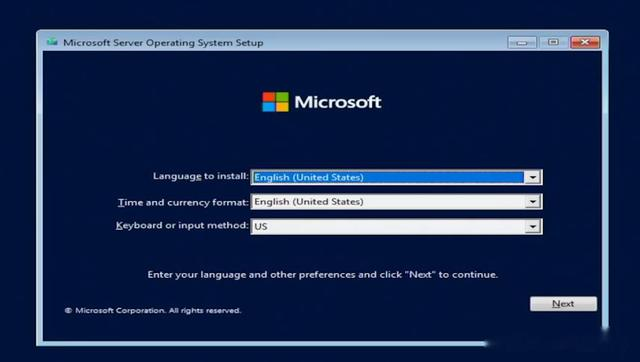Click the Next button

click(x=563, y=304)
